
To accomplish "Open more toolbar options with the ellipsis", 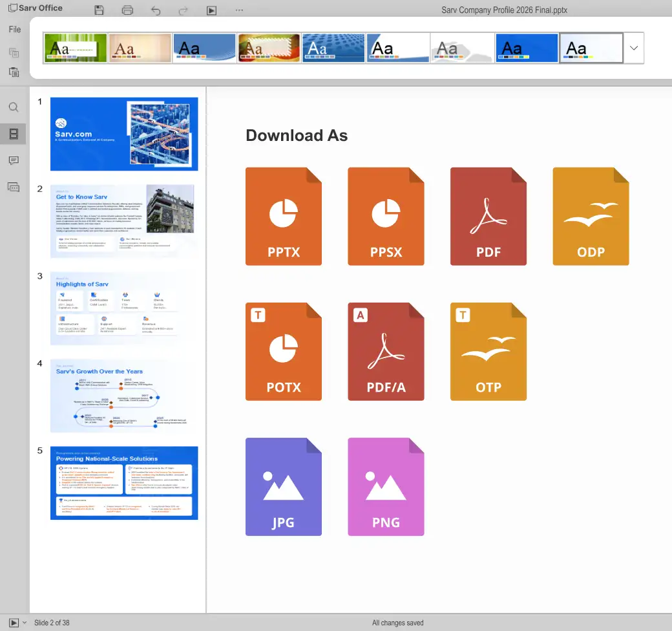I will (239, 10).
